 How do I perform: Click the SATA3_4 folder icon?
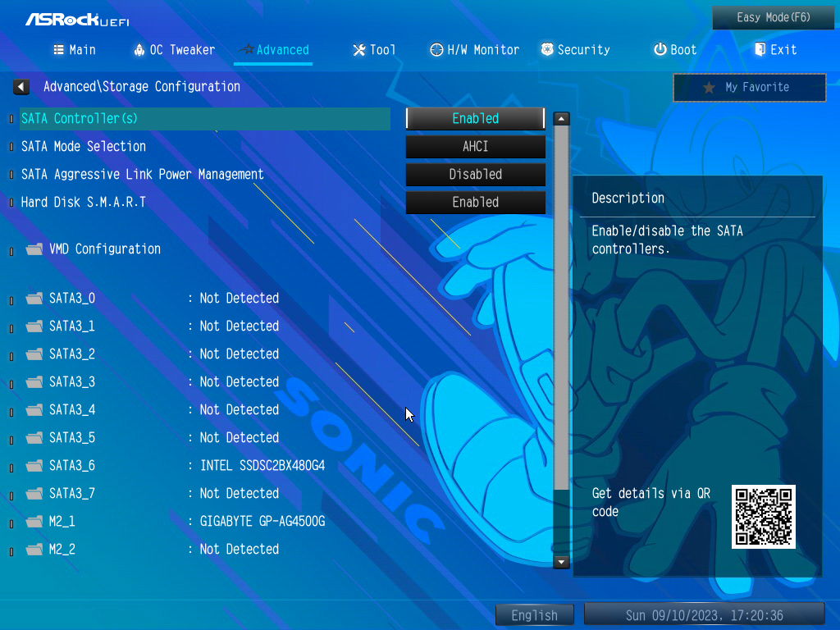pyautogui.click(x=34, y=410)
